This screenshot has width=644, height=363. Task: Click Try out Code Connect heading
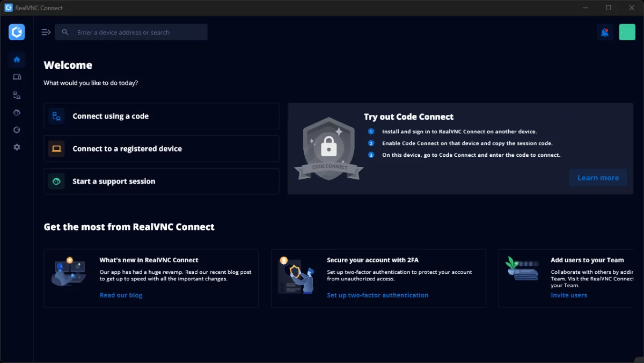point(409,117)
